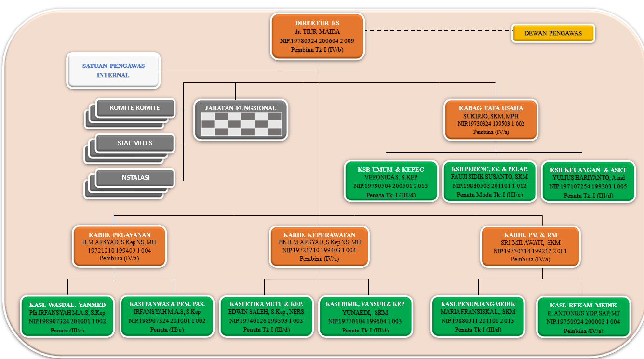
Task: Click the KSB Perenc, Ev. & Pelap. box
Action: tap(489, 182)
